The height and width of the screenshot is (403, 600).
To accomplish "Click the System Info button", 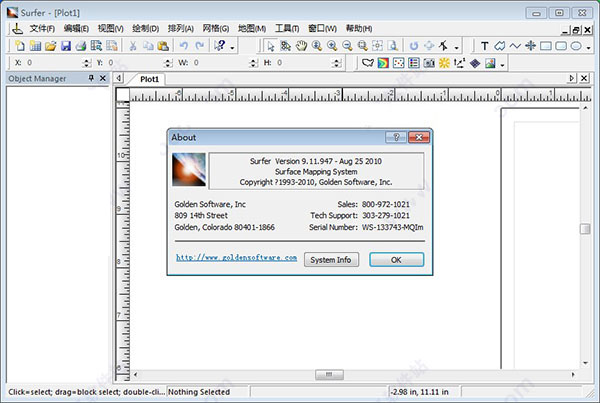I will [x=331, y=260].
